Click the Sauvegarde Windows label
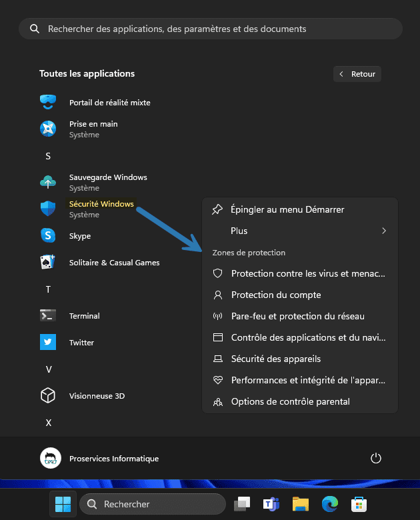The width and height of the screenshot is (420, 520). click(x=108, y=177)
